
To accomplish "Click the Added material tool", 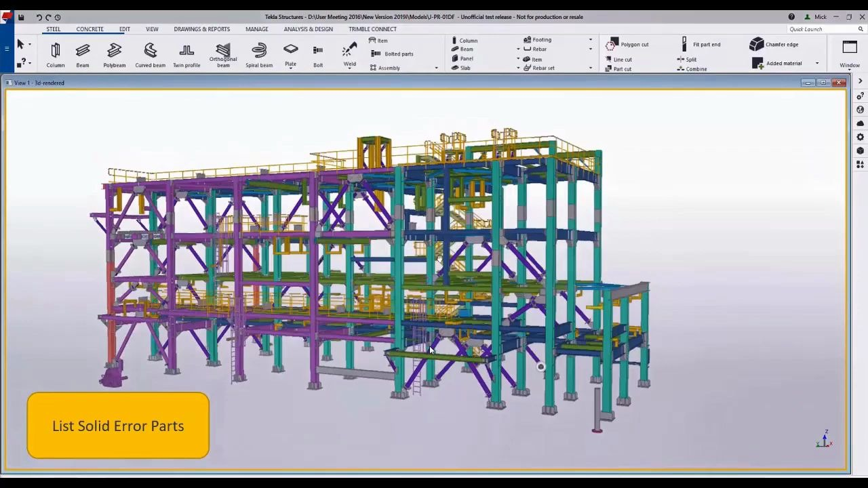I will point(777,64).
